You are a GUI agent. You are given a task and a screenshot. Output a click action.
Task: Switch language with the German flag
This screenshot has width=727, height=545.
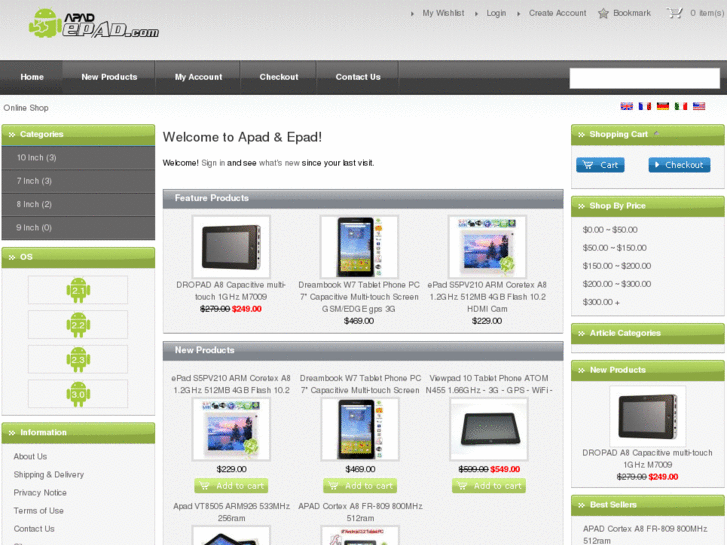[663, 106]
